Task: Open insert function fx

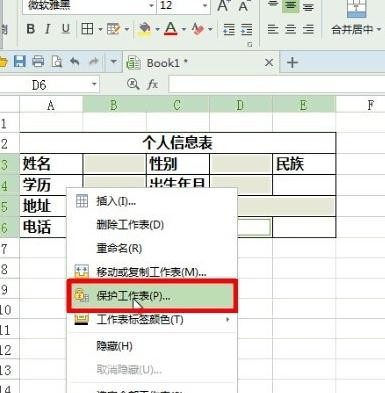Action: [x=152, y=85]
